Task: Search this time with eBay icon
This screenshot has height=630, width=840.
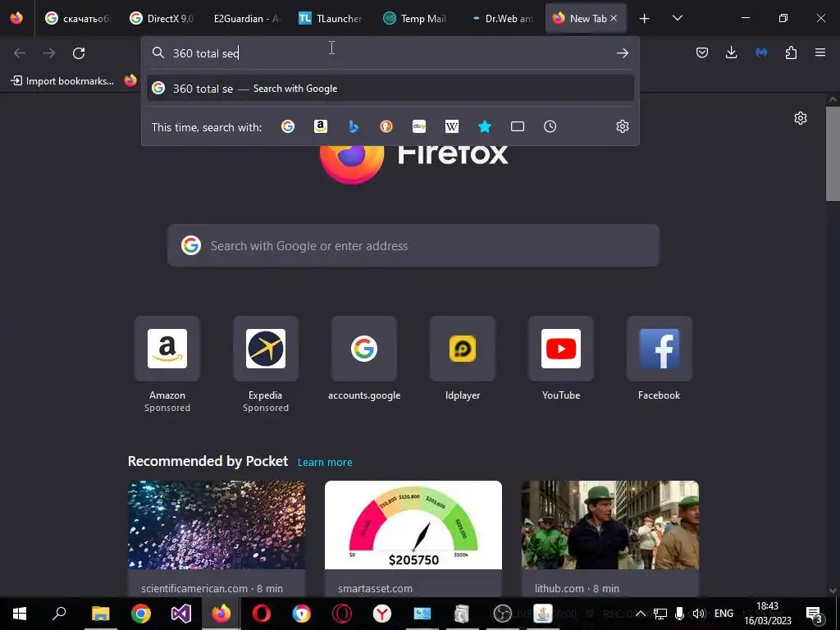Action: coord(419,126)
